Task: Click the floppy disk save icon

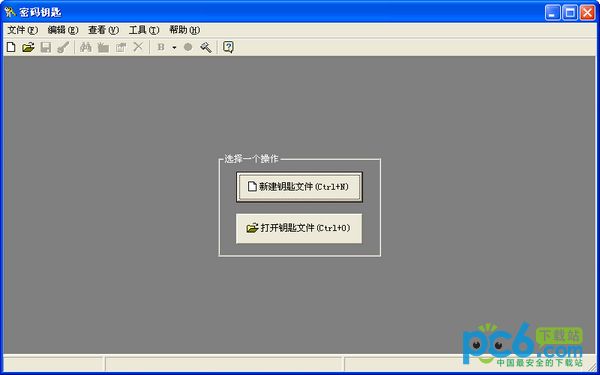Action: coord(46,47)
